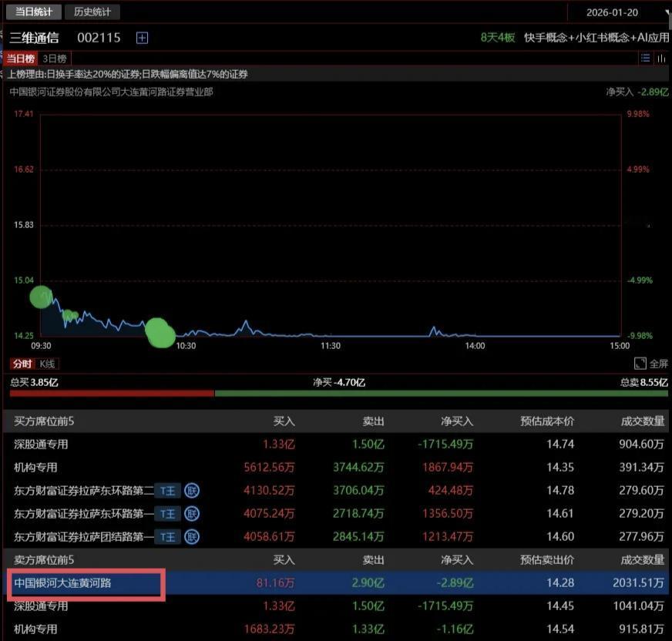The height and width of the screenshot is (641, 672).
Task: Click the 2031.51万 volume cell
Action: (639, 582)
